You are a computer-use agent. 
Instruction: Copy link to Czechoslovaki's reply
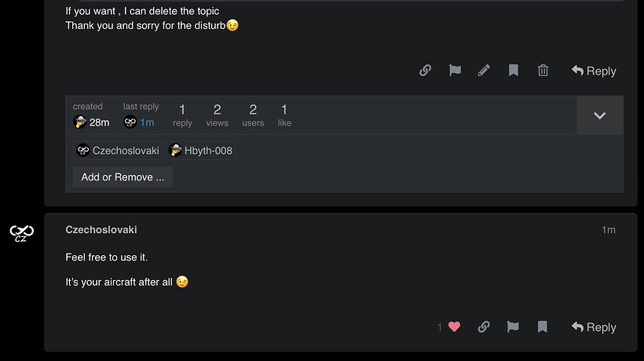pos(484,327)
